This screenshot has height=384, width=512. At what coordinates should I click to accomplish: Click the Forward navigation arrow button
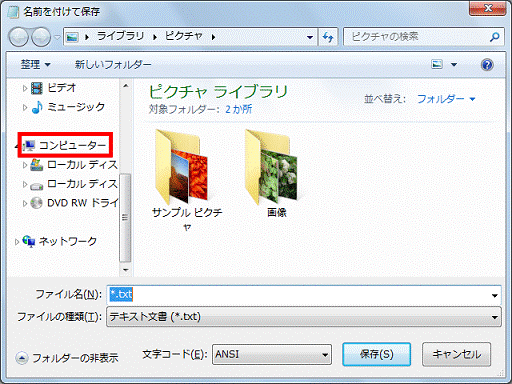[x=41, y=37]
